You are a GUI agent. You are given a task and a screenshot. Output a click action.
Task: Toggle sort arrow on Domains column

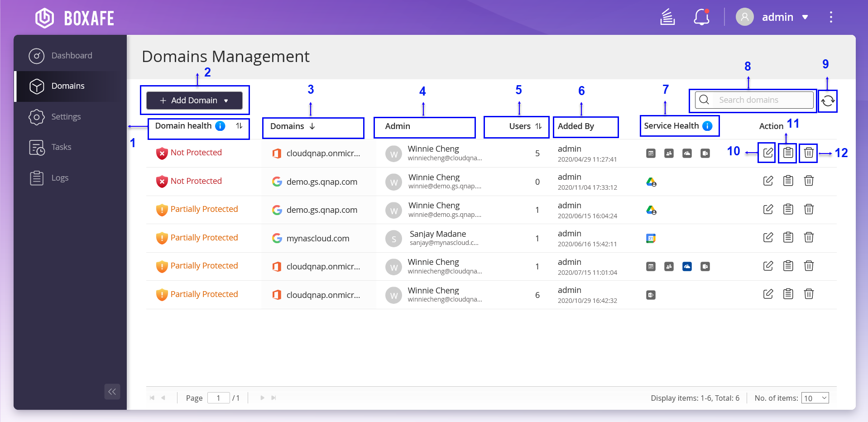pyautogui.click(x=312, y=126)
